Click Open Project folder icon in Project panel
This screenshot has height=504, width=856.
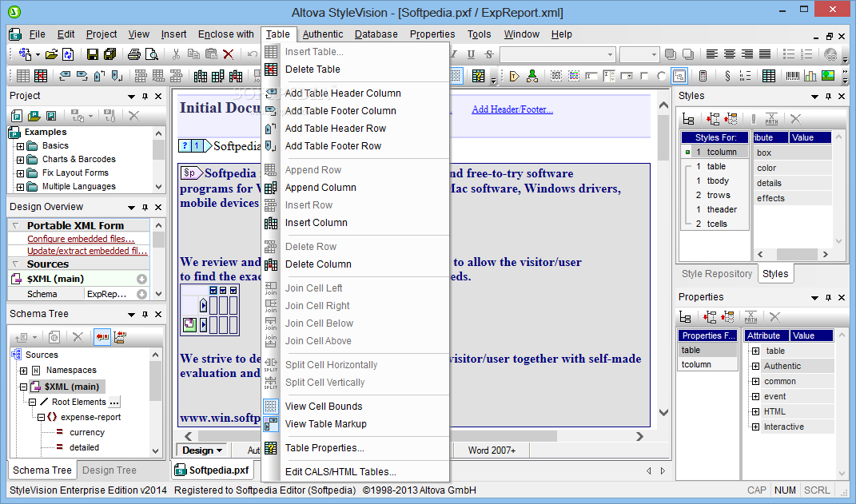click(34, 116)
